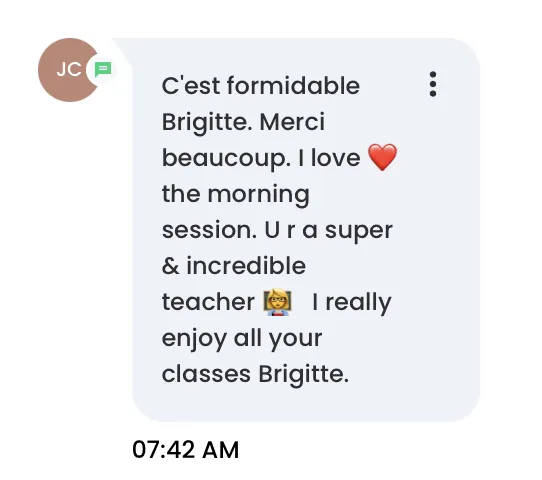
Task: Click the green chat badge on avatar
Action: pyautogui.click(x=103, y=69)
